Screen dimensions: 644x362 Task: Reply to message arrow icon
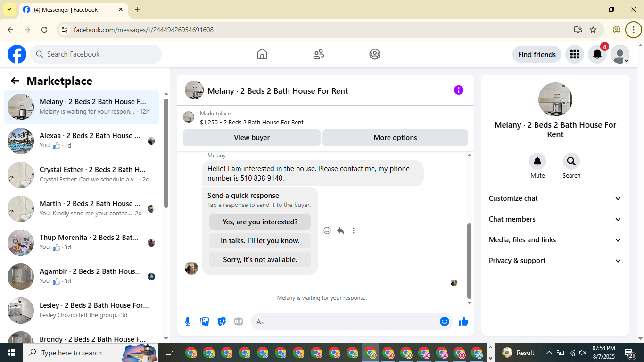[x=340, y=230]
